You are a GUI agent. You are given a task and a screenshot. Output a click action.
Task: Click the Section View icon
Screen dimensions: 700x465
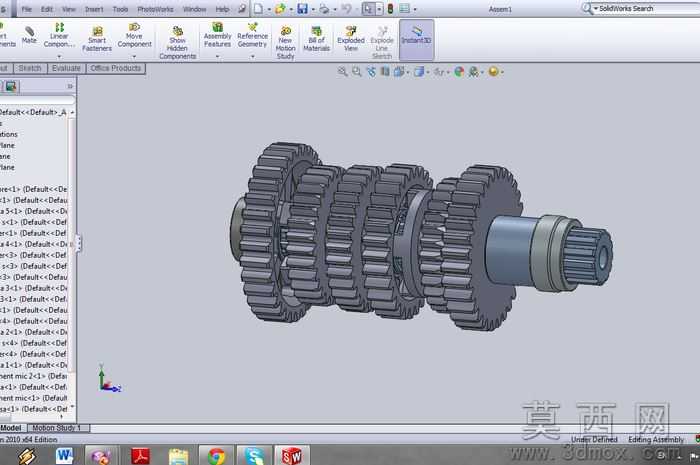coord(385,71)
